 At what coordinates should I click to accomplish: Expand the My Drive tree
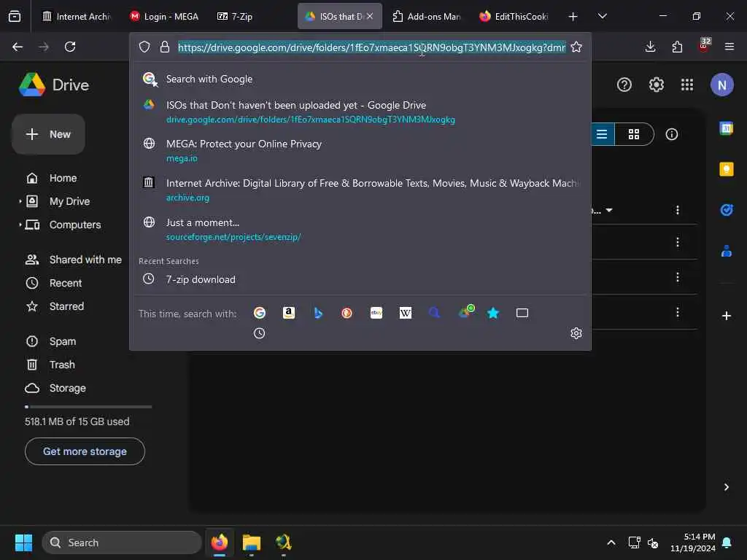20,201
